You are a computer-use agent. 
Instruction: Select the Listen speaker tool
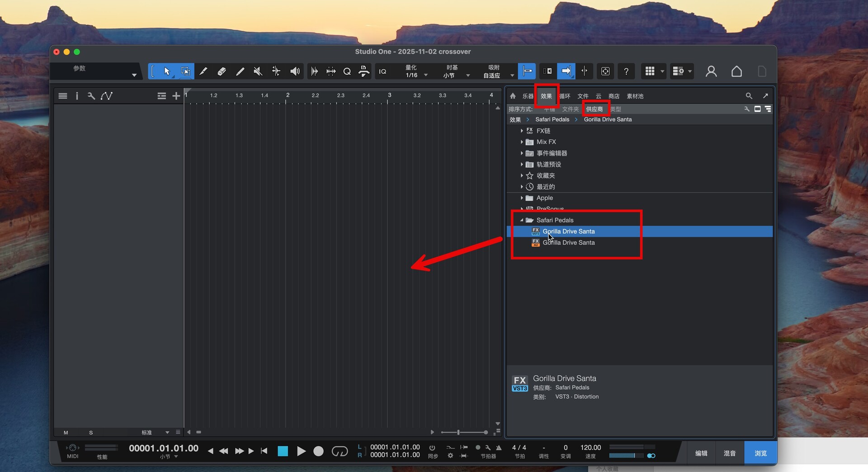pyautogui.click(x=295, y=71)
